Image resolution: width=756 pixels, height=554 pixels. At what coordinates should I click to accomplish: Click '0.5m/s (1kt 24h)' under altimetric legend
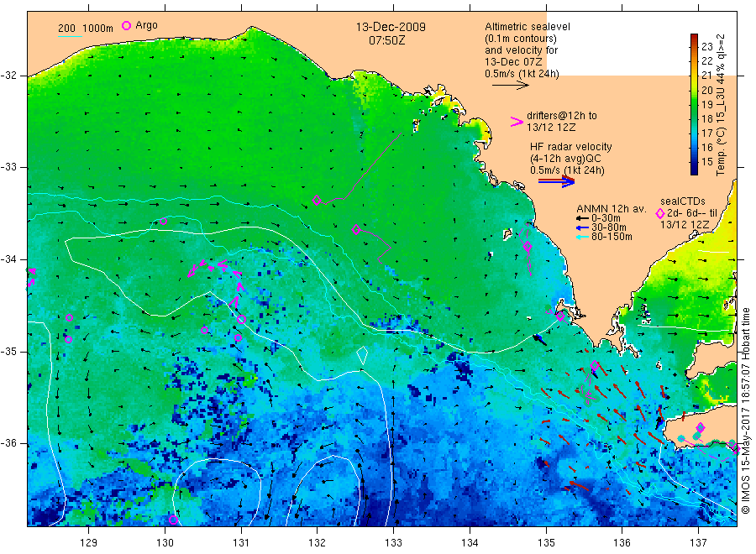(522, 74)
